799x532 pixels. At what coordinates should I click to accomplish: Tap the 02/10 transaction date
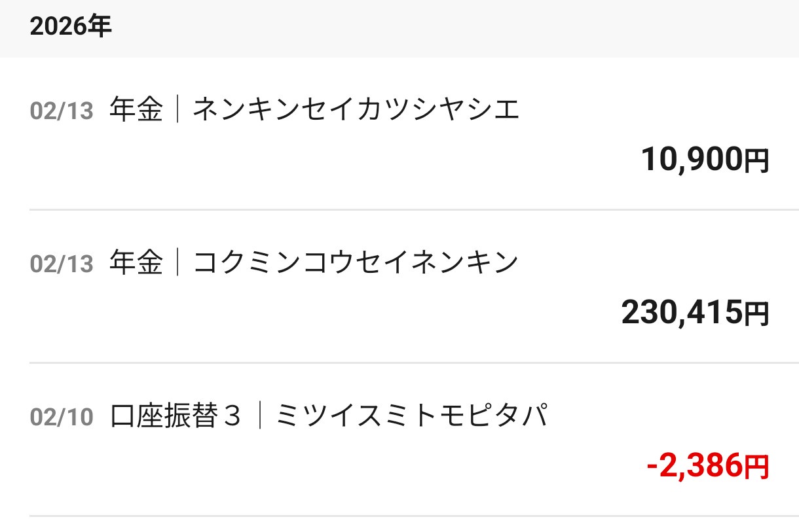pyautogui.click(x=62, y=417)
